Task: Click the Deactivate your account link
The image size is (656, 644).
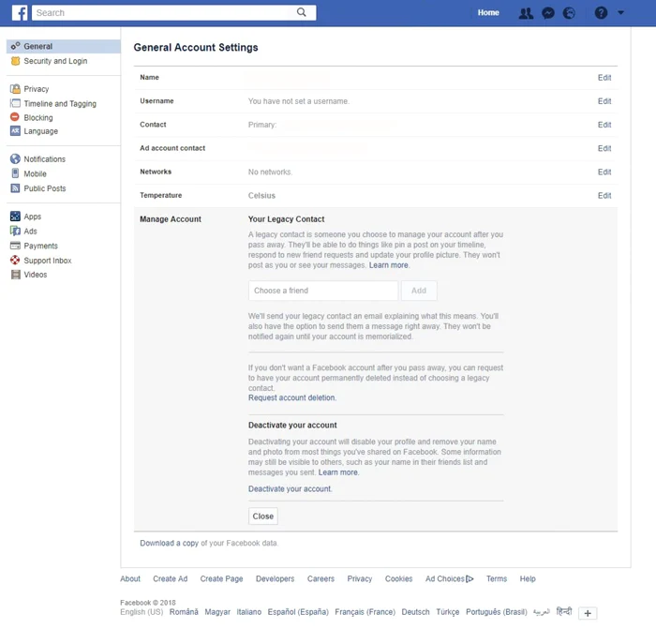Action: pyautogui.click(x=290, y=489)
